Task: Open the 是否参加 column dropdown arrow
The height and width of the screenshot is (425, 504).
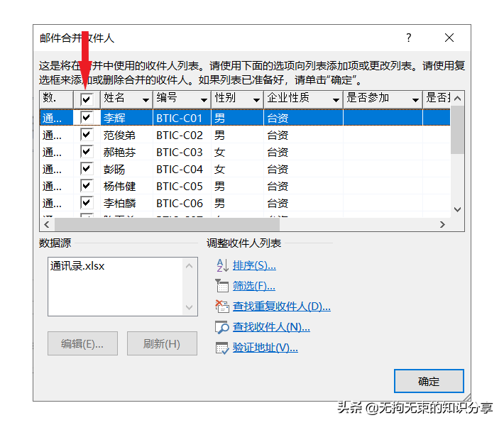Action: tap(415, 100)
